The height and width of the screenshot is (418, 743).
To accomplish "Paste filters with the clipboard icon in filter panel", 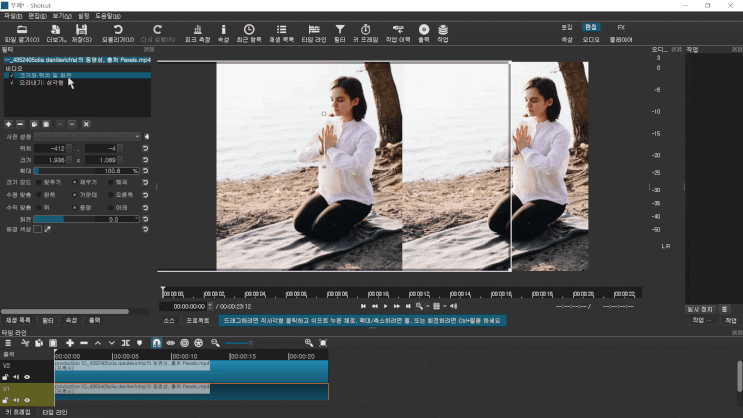I will click(x=46, y=124).
